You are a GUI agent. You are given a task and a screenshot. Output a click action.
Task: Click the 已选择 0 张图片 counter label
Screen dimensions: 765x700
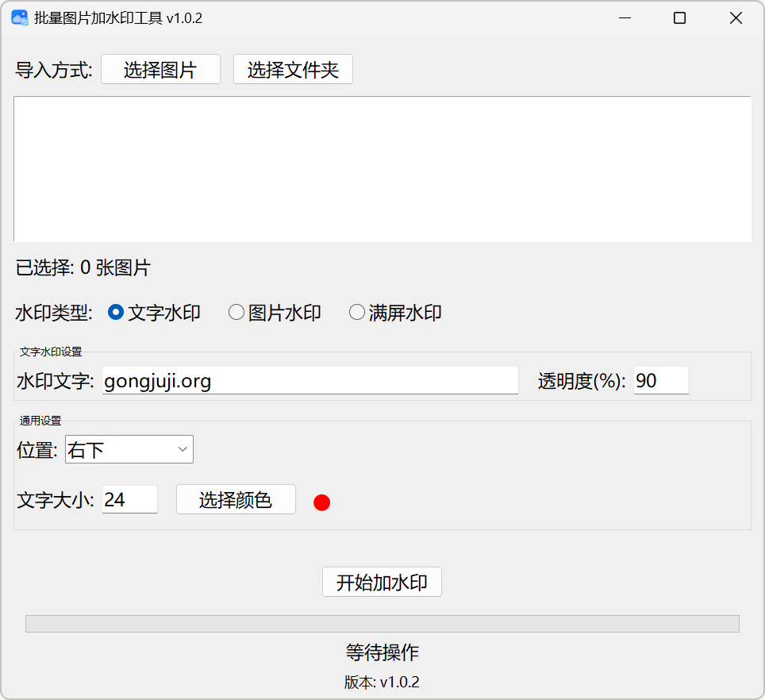tap(82, 268)
